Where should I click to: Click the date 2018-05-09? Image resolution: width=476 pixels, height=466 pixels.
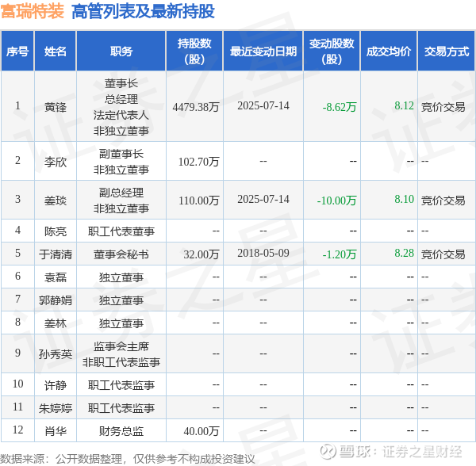(x=263, y=253)
